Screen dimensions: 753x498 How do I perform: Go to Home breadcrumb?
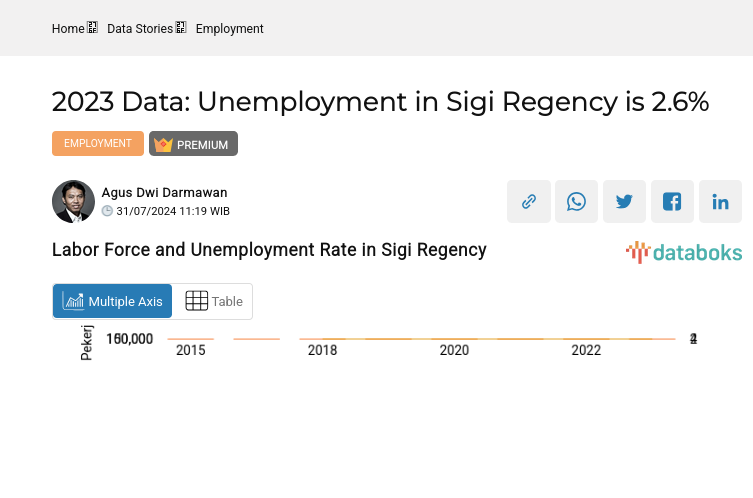68,29
